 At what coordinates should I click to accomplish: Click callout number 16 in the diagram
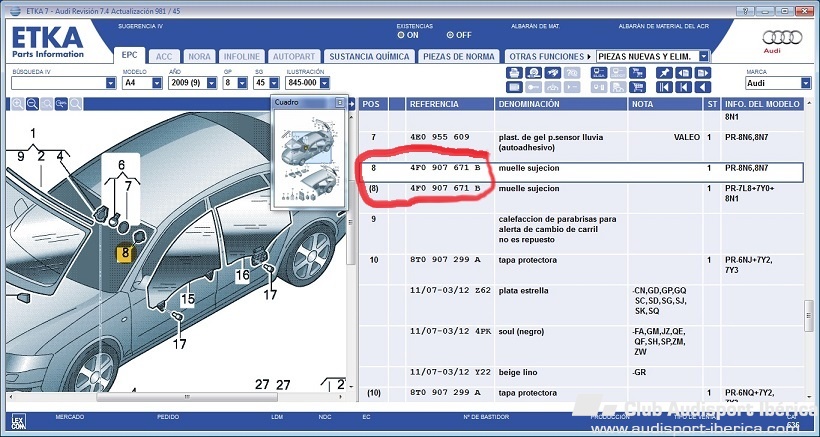coord(242,276)
